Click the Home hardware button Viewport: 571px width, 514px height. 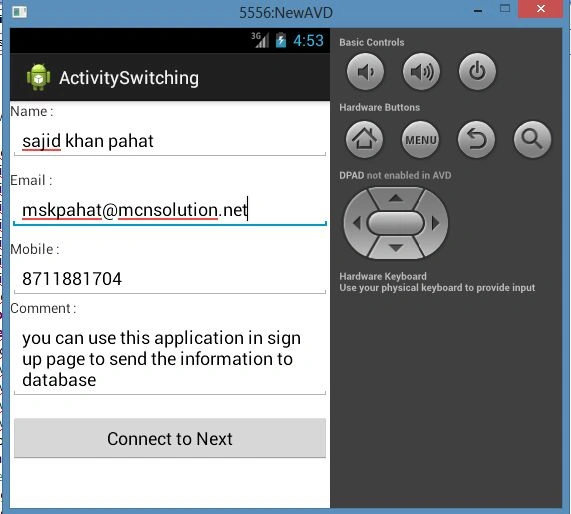365,140
